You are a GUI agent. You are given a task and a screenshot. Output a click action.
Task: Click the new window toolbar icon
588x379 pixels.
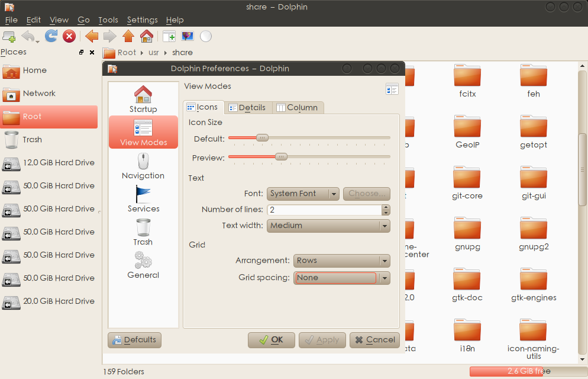(9, 36)
